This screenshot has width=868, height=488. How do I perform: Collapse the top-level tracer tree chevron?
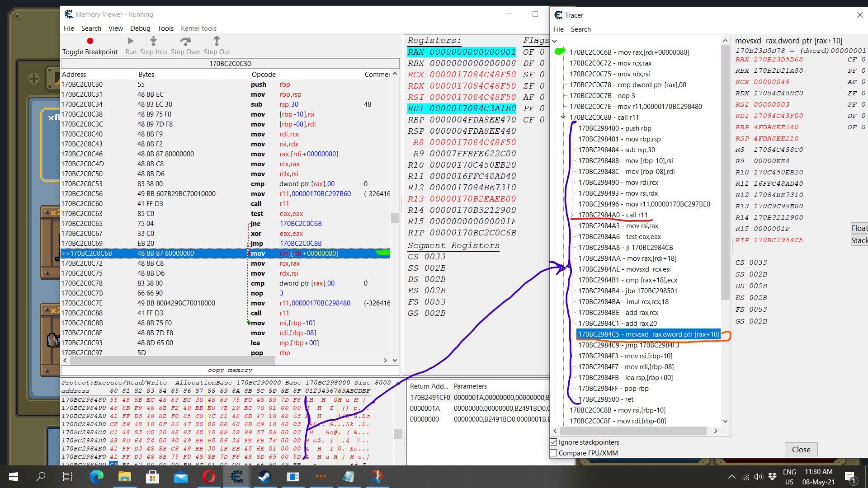(x=555, y=41)
